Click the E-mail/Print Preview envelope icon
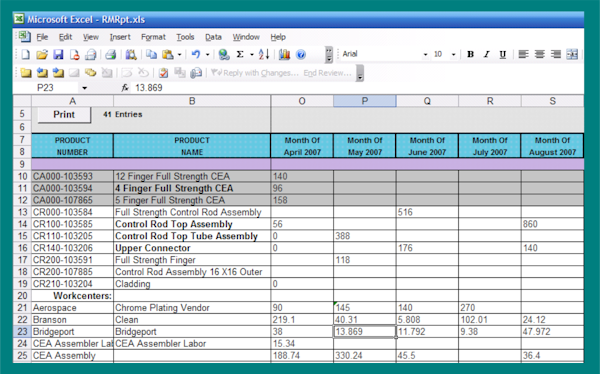This screenshot has width=600, height=374. pos(90,55)
